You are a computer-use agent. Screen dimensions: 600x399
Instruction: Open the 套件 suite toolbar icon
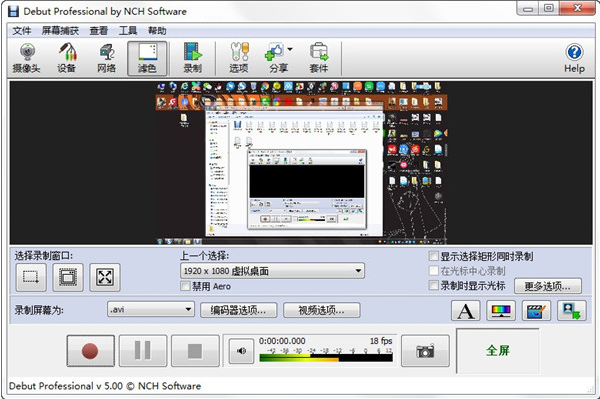[318, 58]
